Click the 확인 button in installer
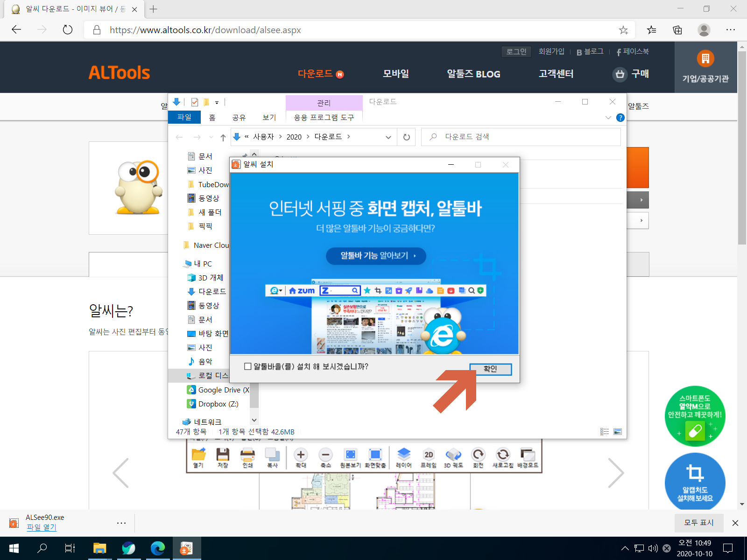The width and height of the screenshot is (747, 560). (490, 369)
